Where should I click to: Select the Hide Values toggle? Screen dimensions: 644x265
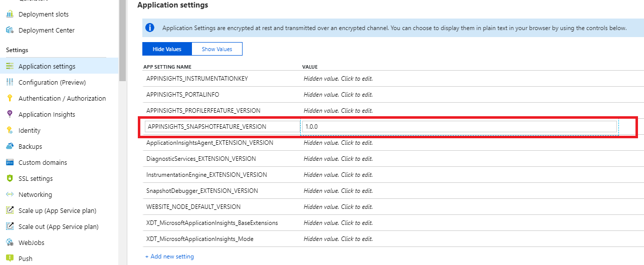pyautogui.click(x=167, y=49)
